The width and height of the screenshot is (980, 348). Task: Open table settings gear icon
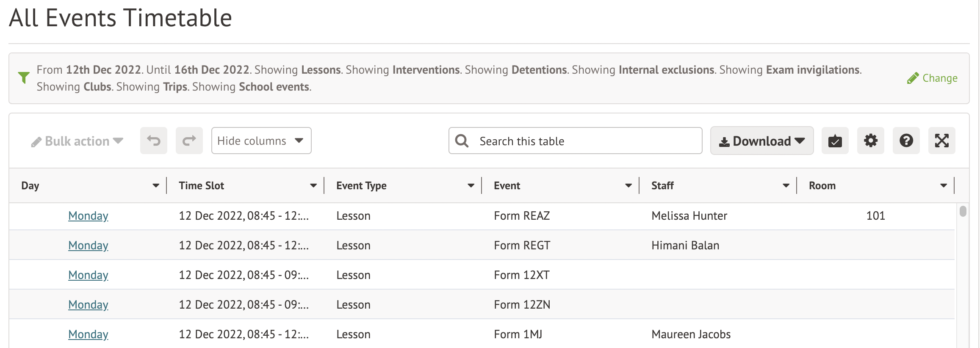tap(870, 141)
